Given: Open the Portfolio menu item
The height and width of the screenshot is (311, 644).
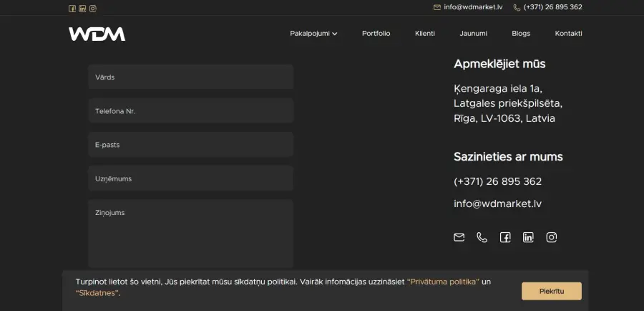Looking at the screenshot, I should click(x=376, y=34).
